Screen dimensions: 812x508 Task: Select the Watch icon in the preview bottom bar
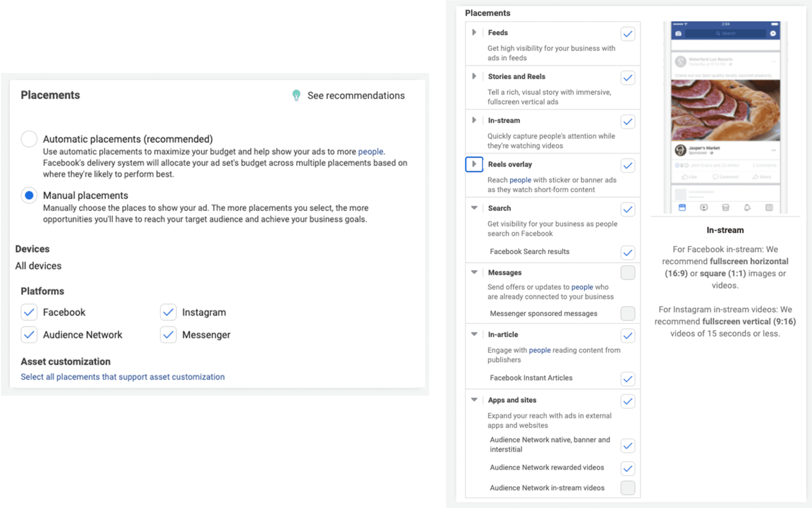click(x=703, y=207)
